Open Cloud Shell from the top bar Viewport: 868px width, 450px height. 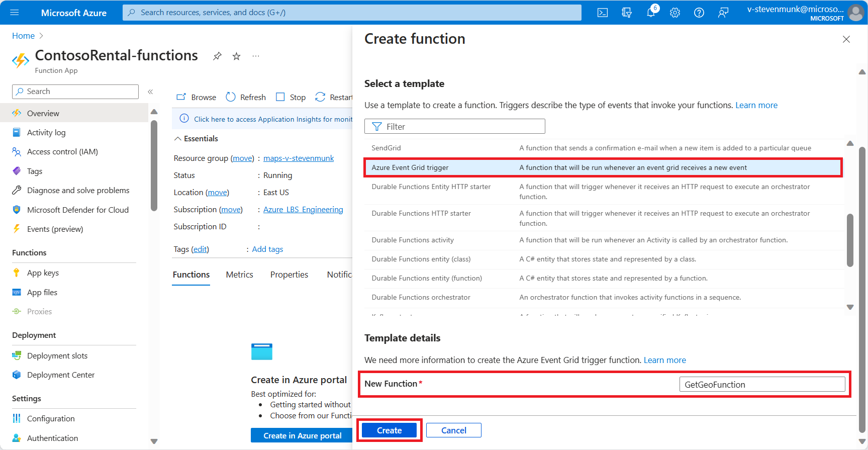pyautogui.click(x=602, y=13)
